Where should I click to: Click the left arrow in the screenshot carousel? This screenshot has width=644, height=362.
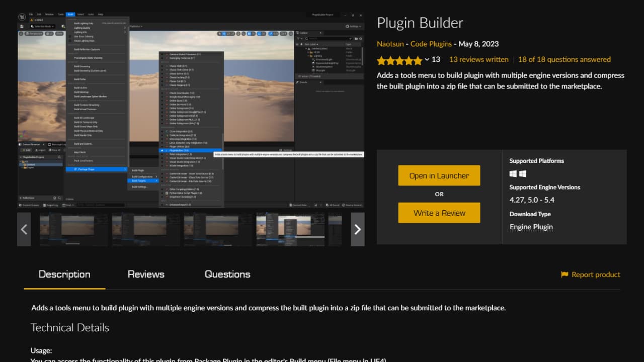[24, 229]
